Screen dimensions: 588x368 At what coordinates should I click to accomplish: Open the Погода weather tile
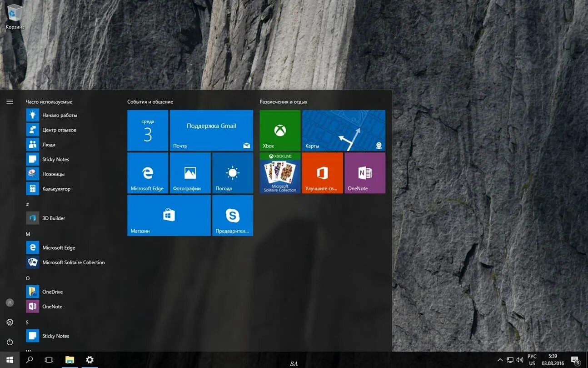(x=233, y=173)
